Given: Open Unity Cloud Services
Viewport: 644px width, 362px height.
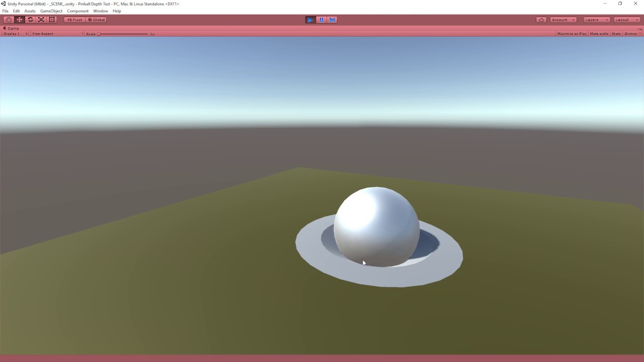Looking at the screenshot, I should tap(541, 19).
